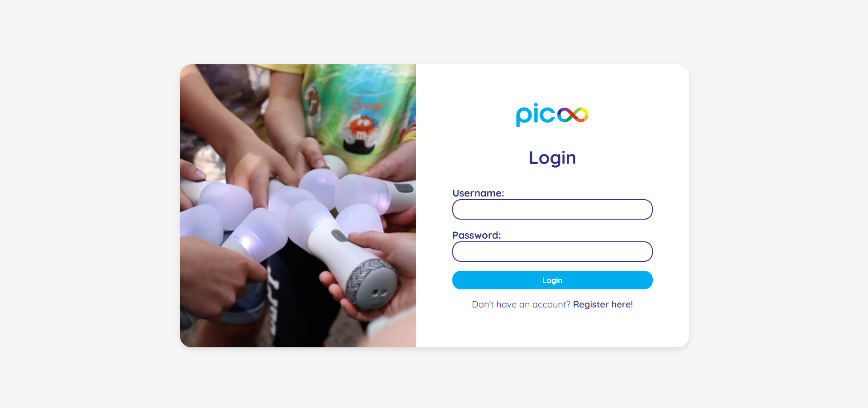Image resolution: width=868 pixels, height=408 pixels.
Task: Click the gray button on the white device handle
Action: [340, 235]
